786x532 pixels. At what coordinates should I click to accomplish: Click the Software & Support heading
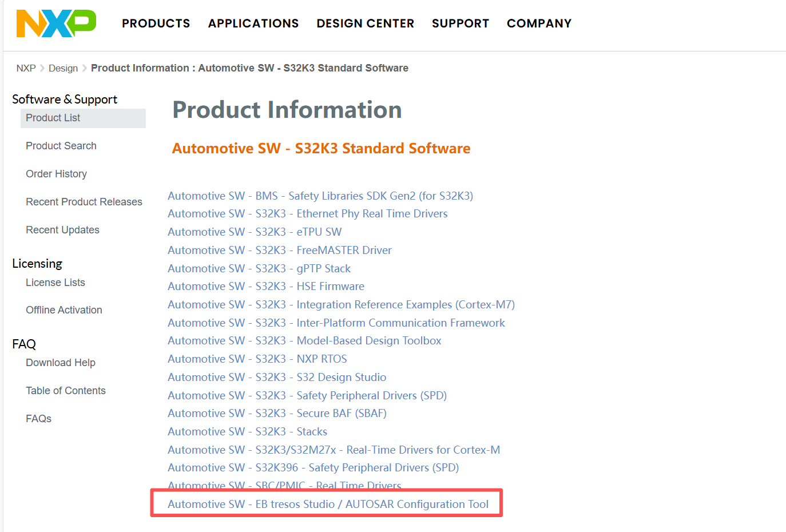point(65,100)
